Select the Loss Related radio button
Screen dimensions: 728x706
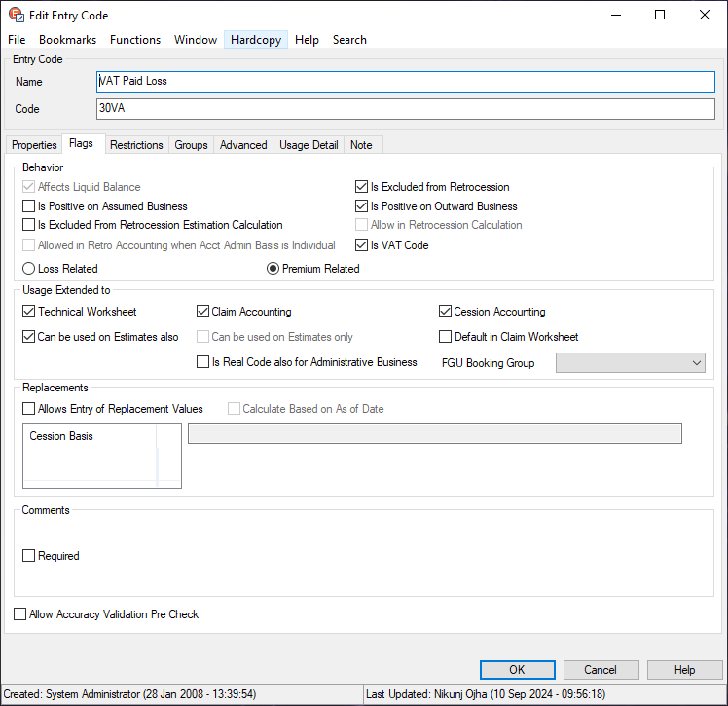28,269
